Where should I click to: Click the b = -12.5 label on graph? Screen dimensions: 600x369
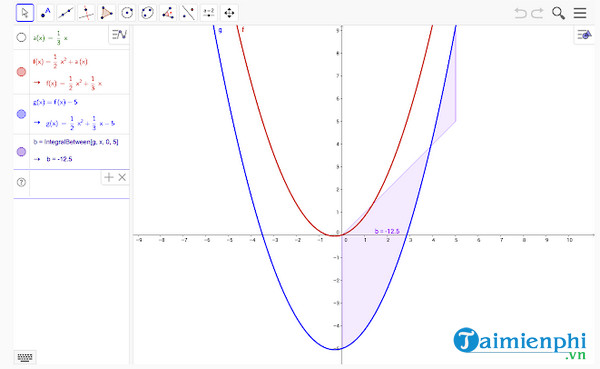point(387,231)
